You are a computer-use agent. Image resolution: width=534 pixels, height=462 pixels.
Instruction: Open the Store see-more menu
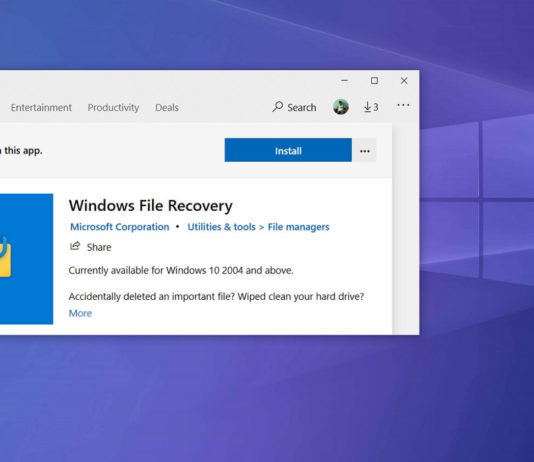[403, 105]
